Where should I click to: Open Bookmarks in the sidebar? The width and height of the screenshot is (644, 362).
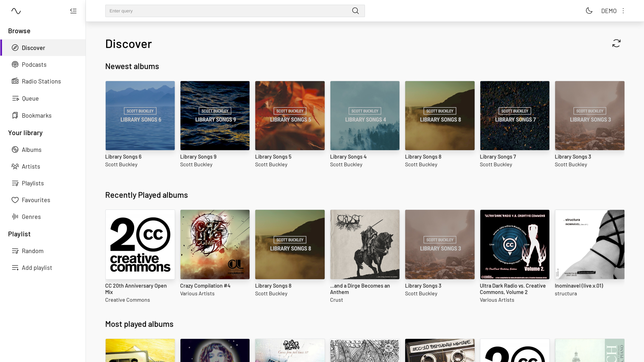point(37,116)
